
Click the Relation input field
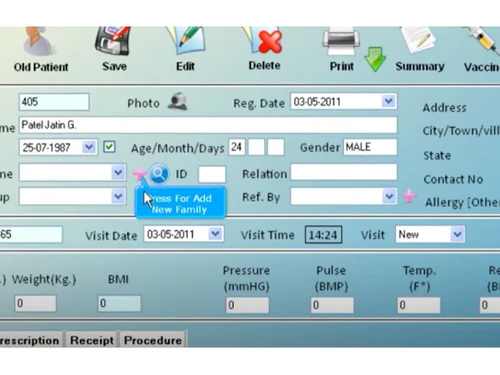(x=344, y=172)
